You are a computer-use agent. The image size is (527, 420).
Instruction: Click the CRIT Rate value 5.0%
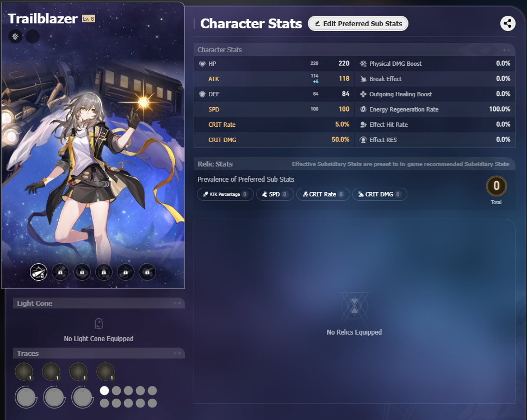coord(342,124)
